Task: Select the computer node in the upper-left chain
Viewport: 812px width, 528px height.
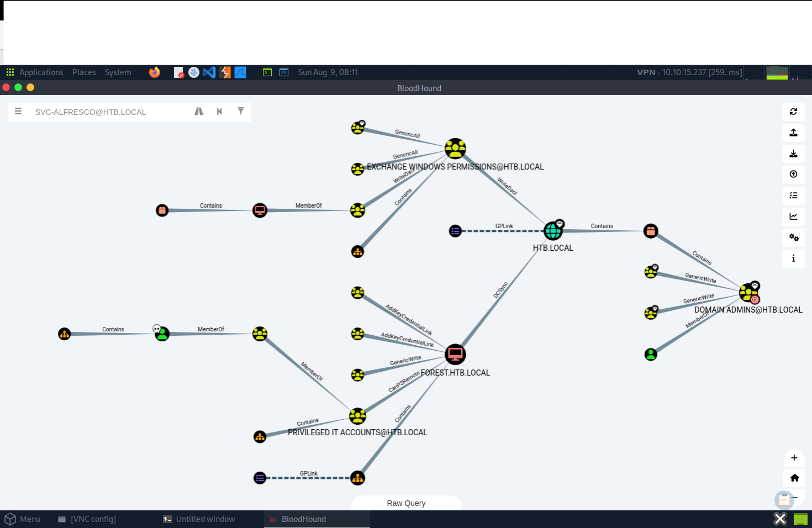Action: [x=260, y=210]
